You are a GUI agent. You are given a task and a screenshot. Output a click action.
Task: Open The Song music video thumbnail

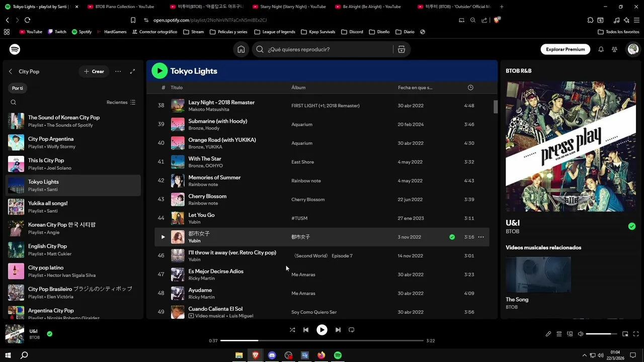[x=538, y=275]
